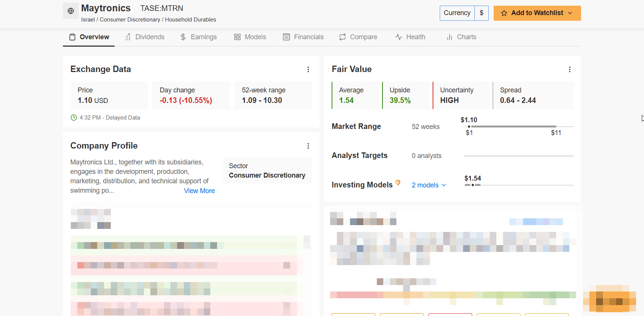Click the Analyst Targets range bar
The width and height of the screenshot is (644, 316).
tap(519, 156)
